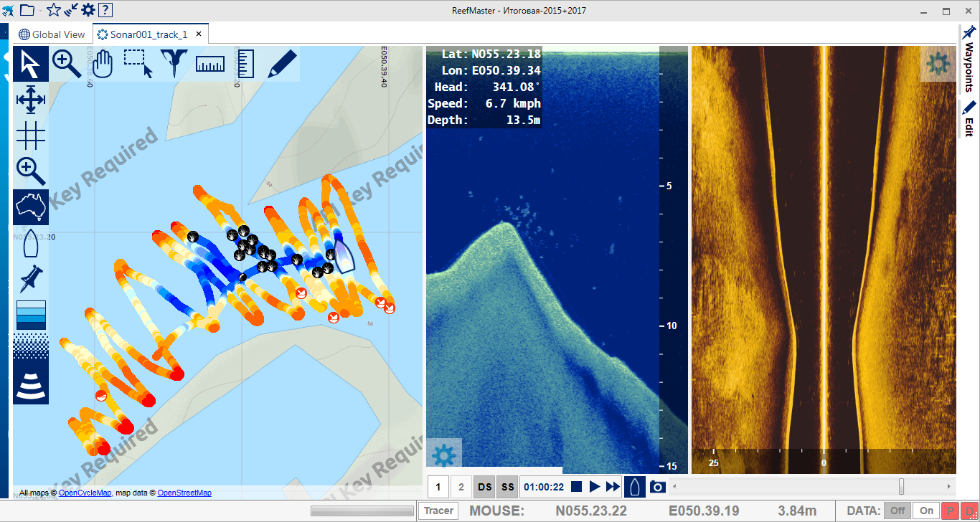This screenshot has width=980, height=522.
Task: Open the OpenStreetMap link
Action: tap(184, 493)
